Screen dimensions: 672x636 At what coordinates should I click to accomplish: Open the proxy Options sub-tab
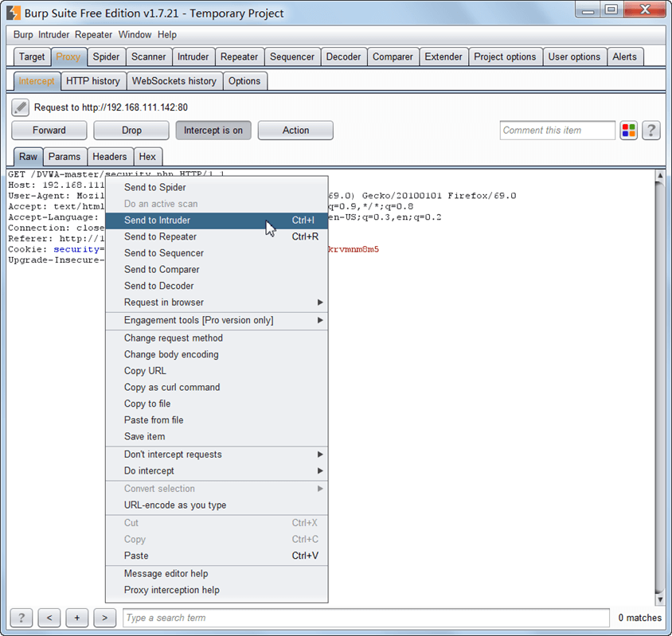point(244,81)
